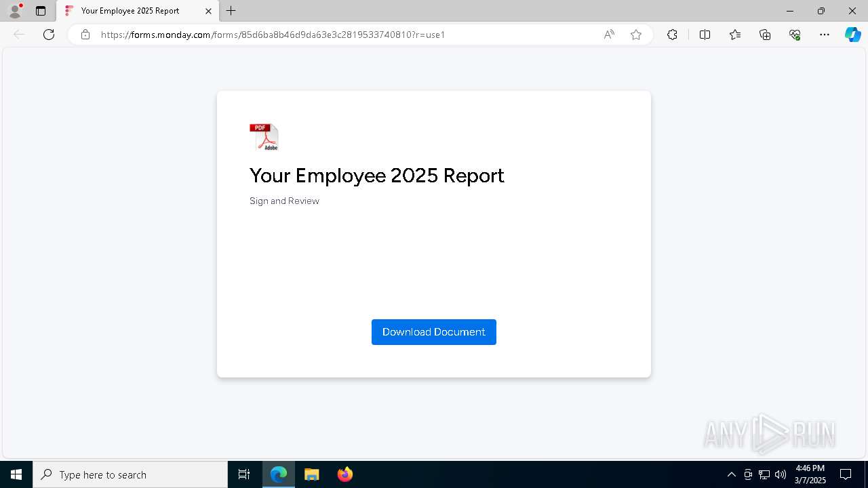Open Browser essentials heart icon
The height and width of the screenshot is (488, 868).
(x=795, y=35)
